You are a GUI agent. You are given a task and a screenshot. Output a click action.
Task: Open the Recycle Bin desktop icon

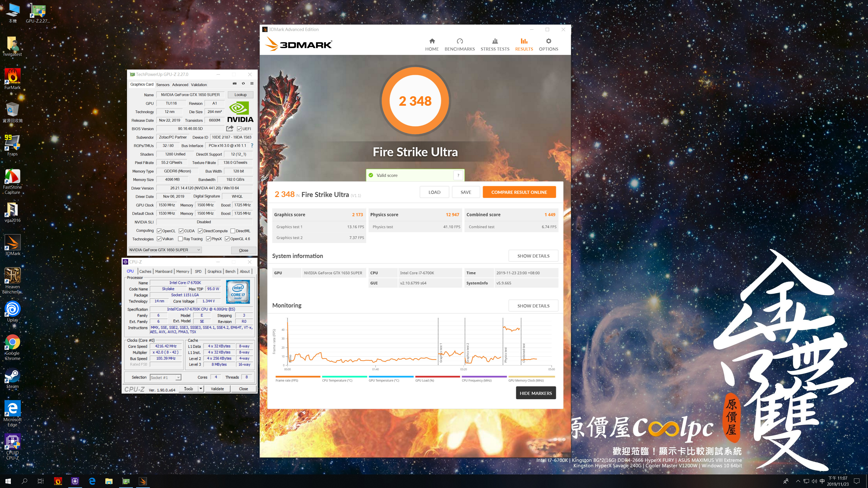coord(12,113)
